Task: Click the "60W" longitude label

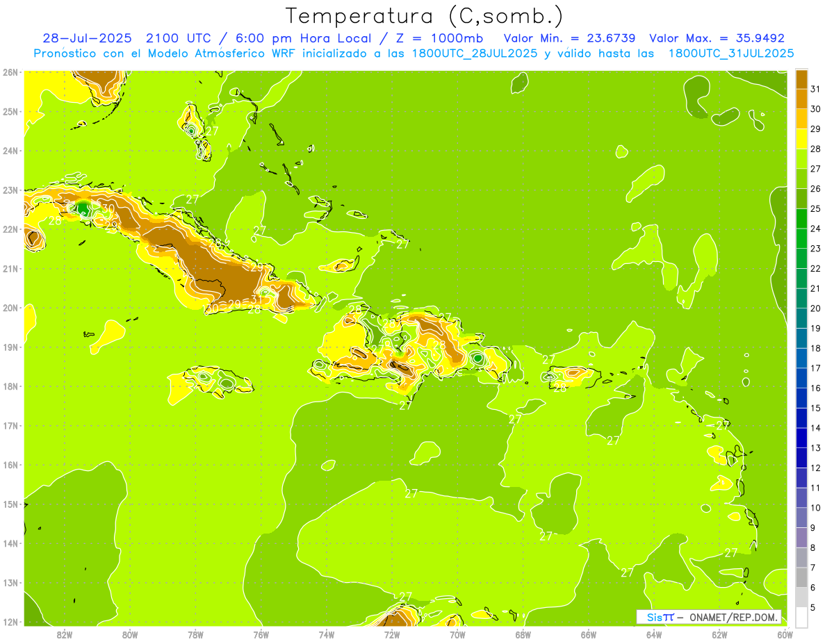Action: [x=785, y=634]
